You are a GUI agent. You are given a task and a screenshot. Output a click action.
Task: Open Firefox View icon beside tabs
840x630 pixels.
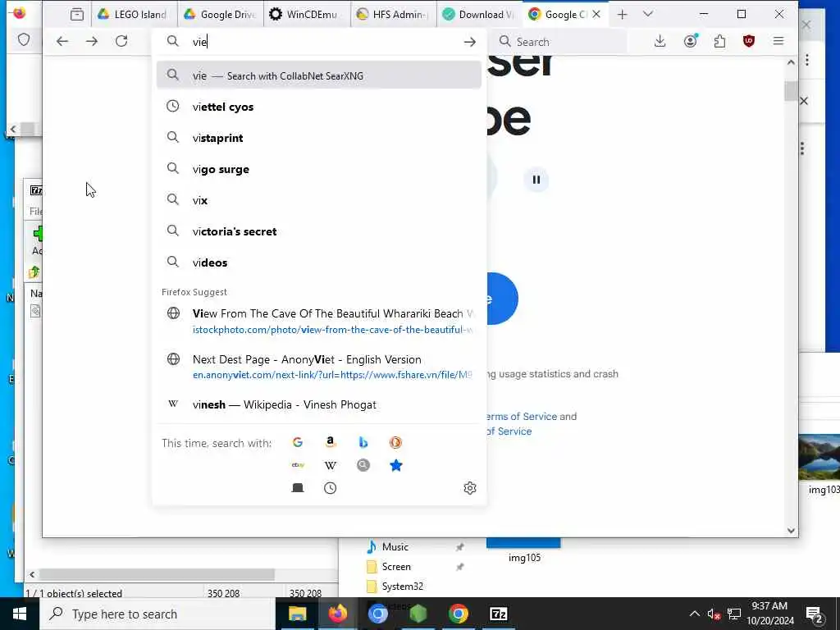pos(77,15)
